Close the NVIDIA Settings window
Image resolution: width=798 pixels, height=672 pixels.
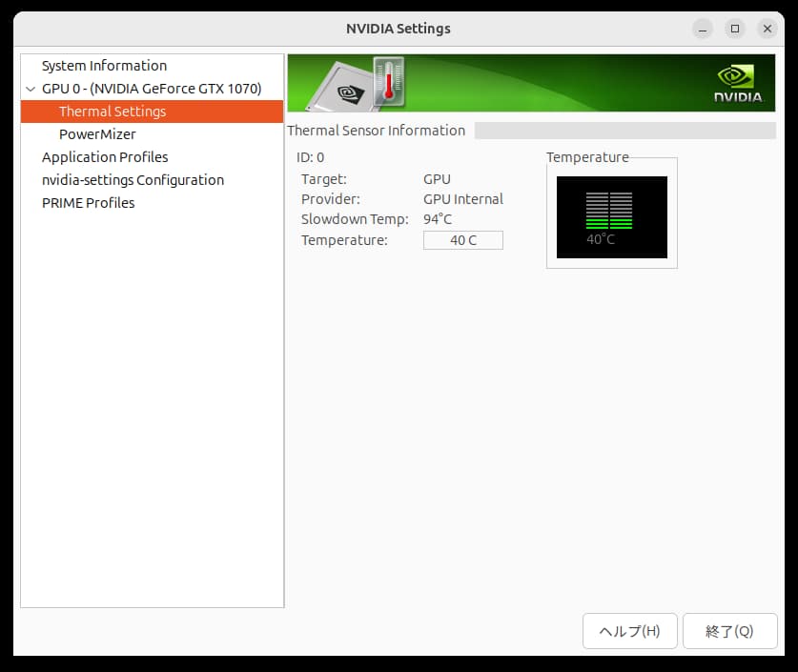click(x=767, y=29)
